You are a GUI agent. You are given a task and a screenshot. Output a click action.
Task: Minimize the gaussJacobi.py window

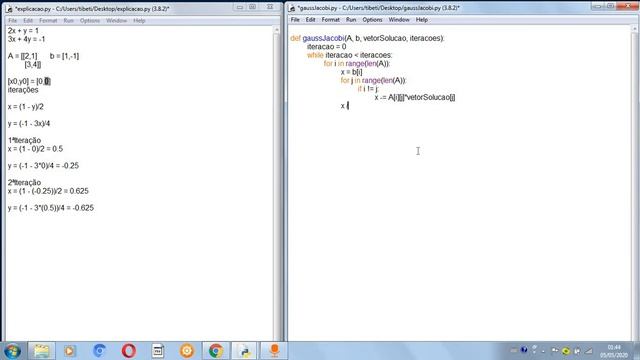pyautogui.click(x=597, y=6)
